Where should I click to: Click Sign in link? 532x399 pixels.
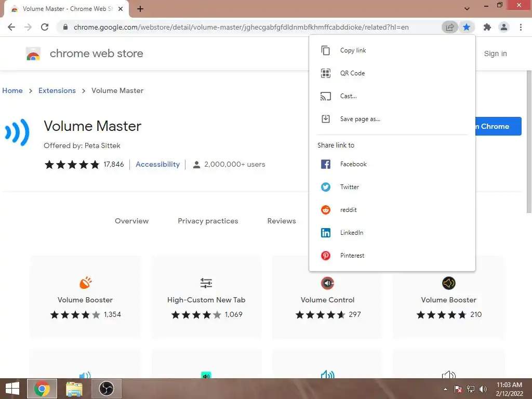coord(495,54)
